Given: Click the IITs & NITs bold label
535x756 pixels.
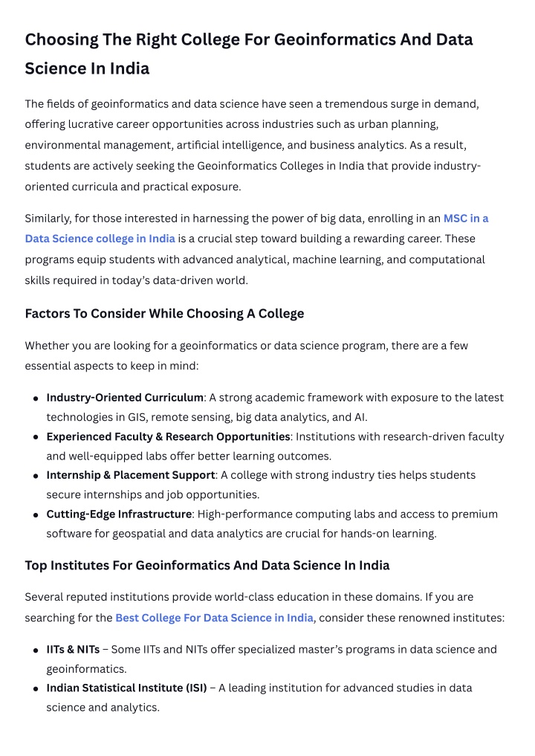Looking at the screenshot, I should [x=73, y=650].
